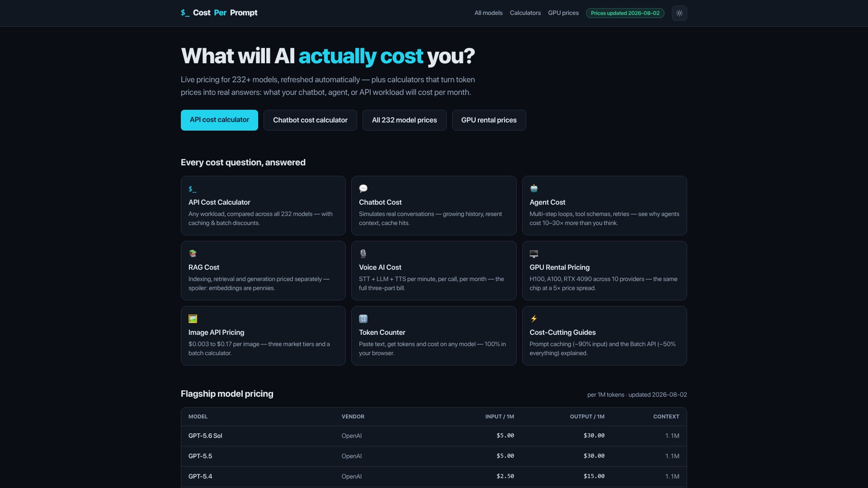Click the OUTPUT / 1M column header
This screenshot has height=488, width=868.
587,417
